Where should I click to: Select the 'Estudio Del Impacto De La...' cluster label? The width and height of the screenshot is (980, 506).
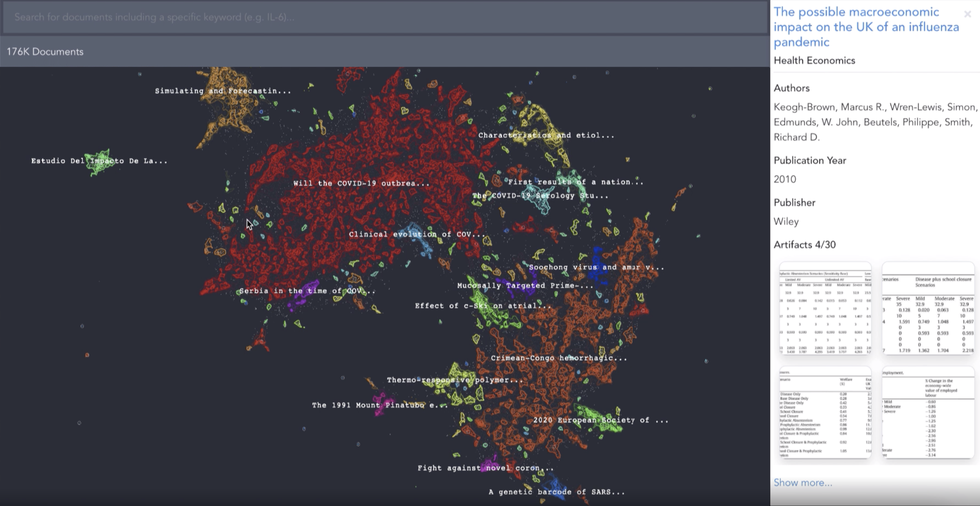pyautogui.click(x=99, y=161)
